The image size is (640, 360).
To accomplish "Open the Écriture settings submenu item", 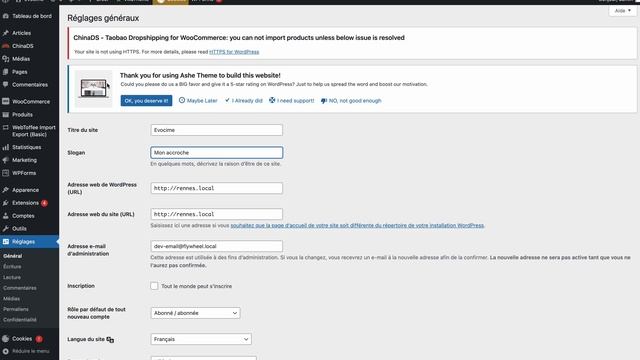I will [12, 267].
